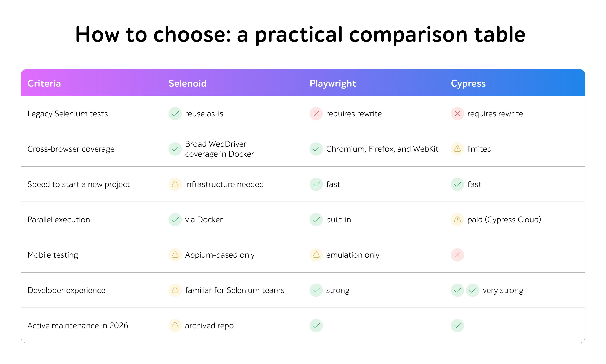This screenshot has height=364, width=606.
Task: Click the 'very strong' text in Cypress column
Action: [503, 290]
